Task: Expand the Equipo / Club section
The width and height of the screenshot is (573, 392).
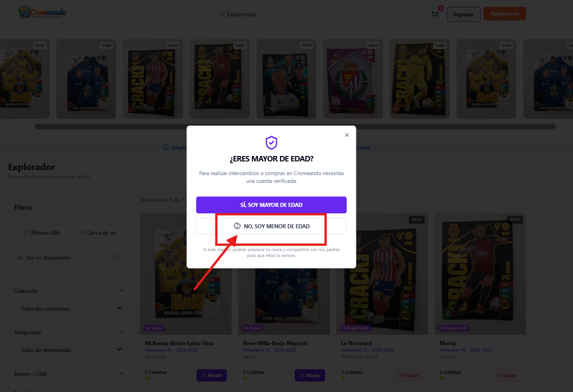Action: pyautogui.click(x=121, y=373)
